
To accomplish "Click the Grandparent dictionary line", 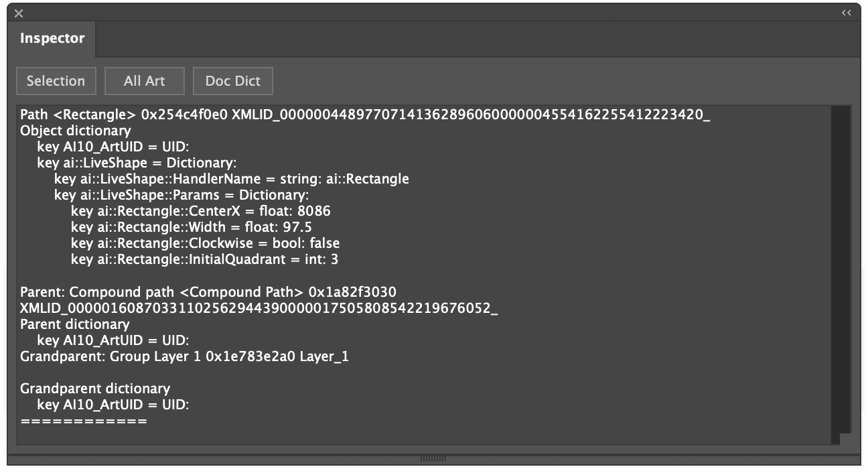I will pos(95,389).
